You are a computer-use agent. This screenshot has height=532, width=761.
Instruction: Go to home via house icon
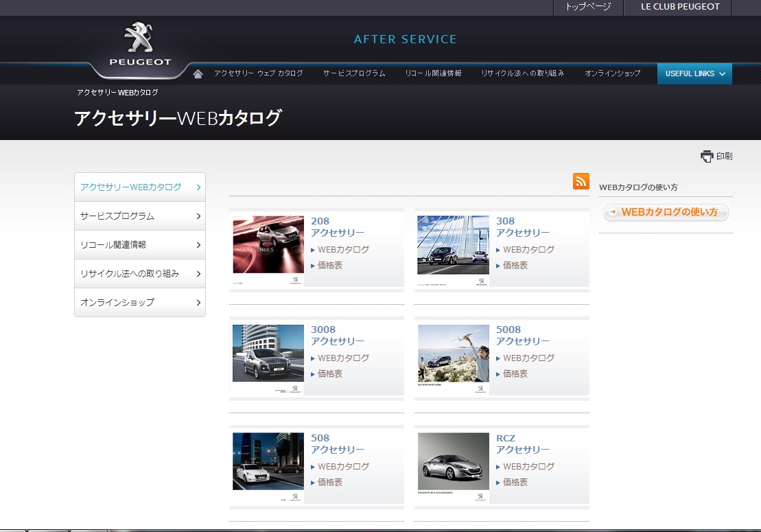point(198,73)
